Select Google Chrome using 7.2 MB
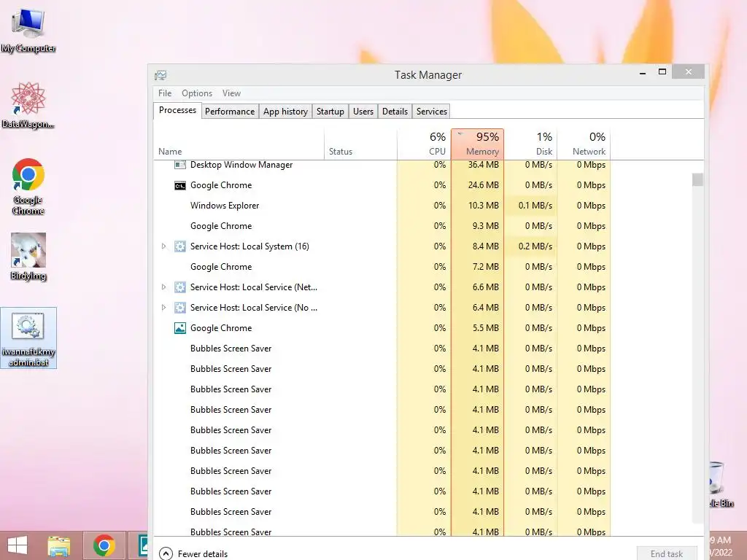The width and height of the screenshot is (747, 560). [382, 267]
